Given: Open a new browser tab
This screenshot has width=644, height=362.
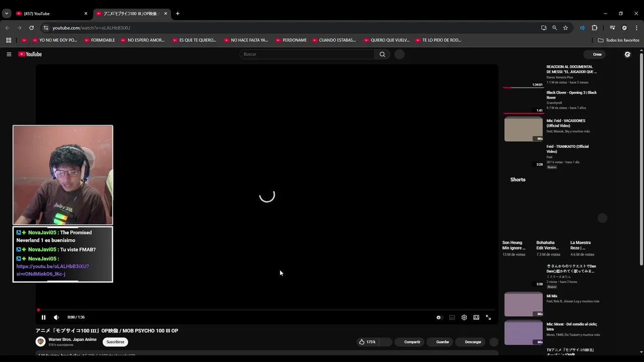Looking at the screenshot, I should 178,14.
